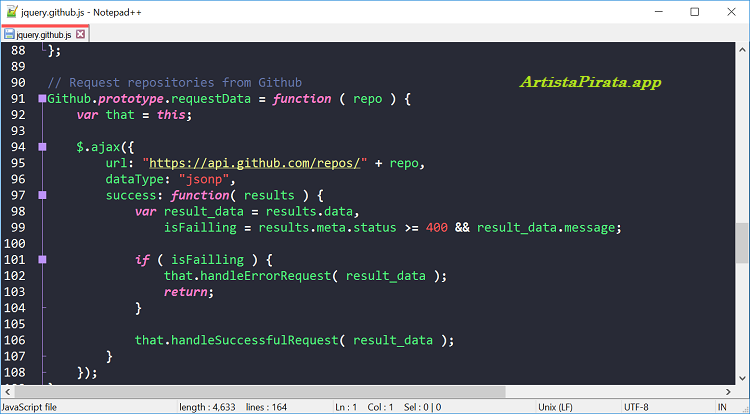Screen dimensions: 750x414
Task: Click the Notepad++ icon in title bar
Action: 10,12
